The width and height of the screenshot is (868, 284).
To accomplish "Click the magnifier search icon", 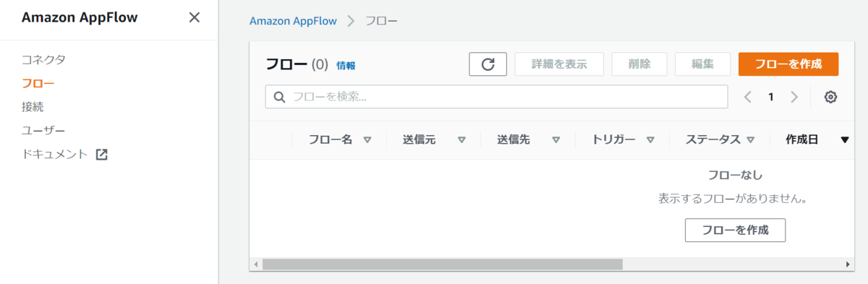I will click(278, 97).
